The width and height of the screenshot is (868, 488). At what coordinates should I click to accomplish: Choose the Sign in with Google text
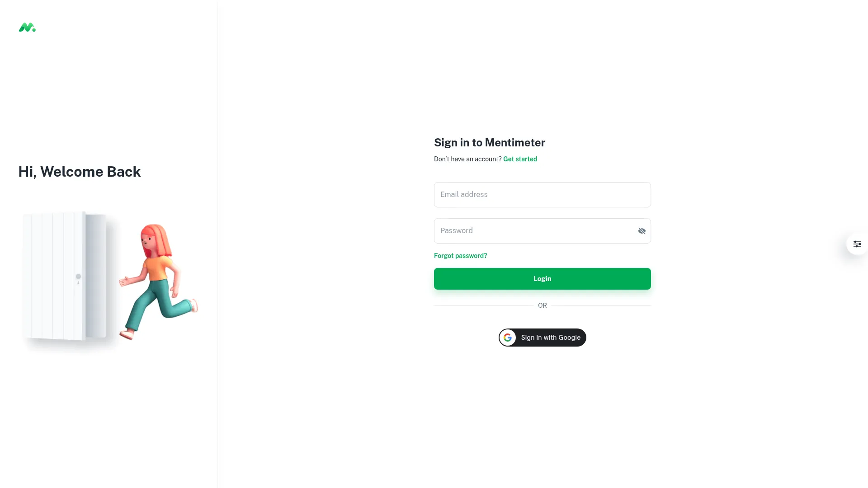pyautogui.click(x=551, y=338)
